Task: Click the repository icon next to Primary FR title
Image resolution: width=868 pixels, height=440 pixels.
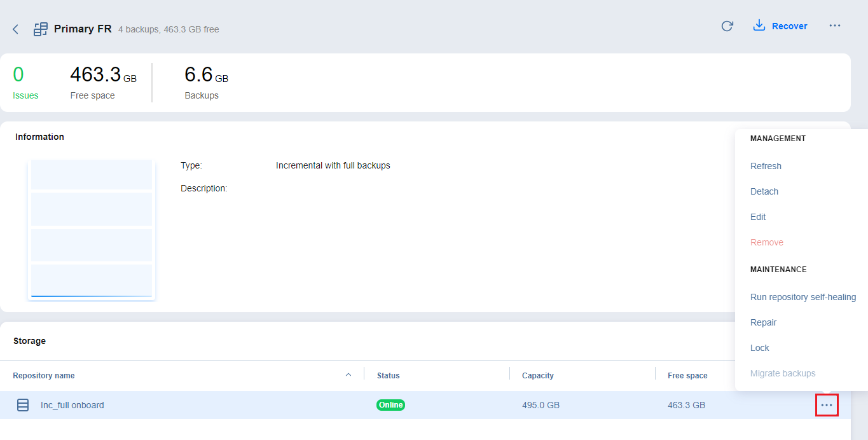Action: pyautogui.click(x=41, y=29)
